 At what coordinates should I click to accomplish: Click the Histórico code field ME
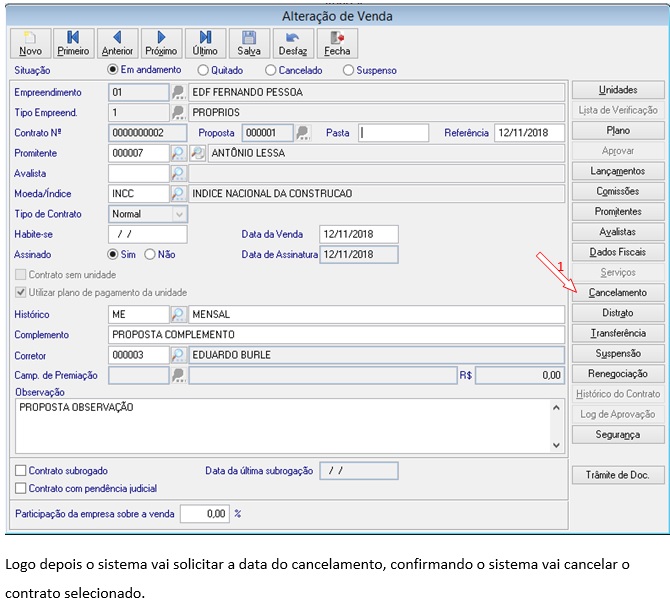coord(139,314)
